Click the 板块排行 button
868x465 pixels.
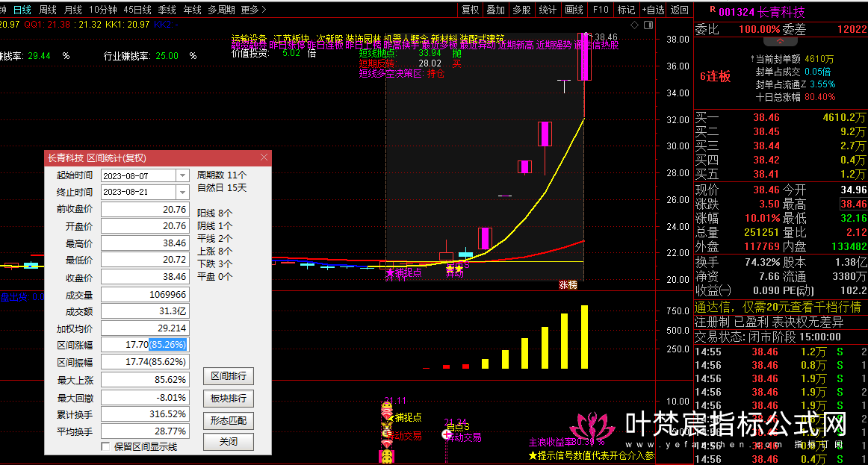click(228, 398)
